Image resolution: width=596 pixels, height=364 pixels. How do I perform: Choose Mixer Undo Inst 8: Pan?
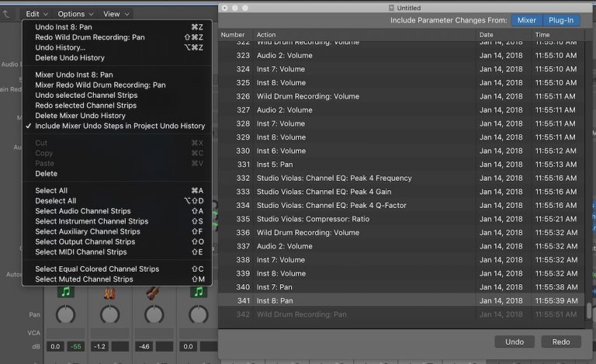116,75
